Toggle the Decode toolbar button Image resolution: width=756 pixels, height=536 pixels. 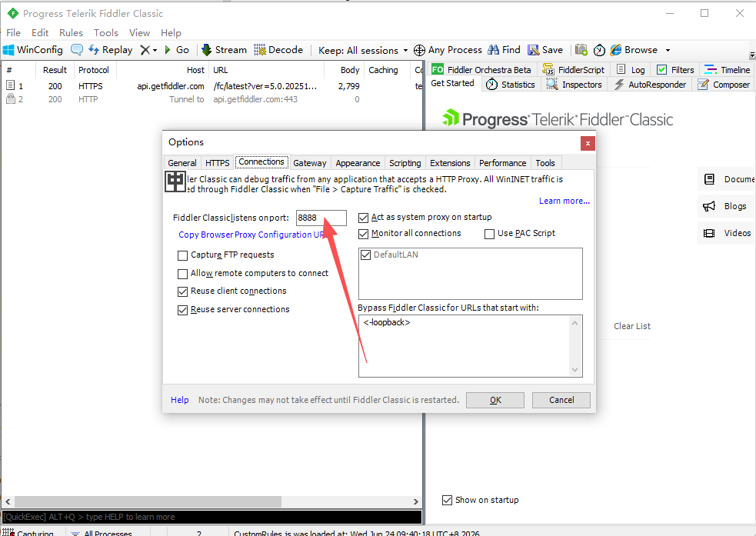pos(278,50)
